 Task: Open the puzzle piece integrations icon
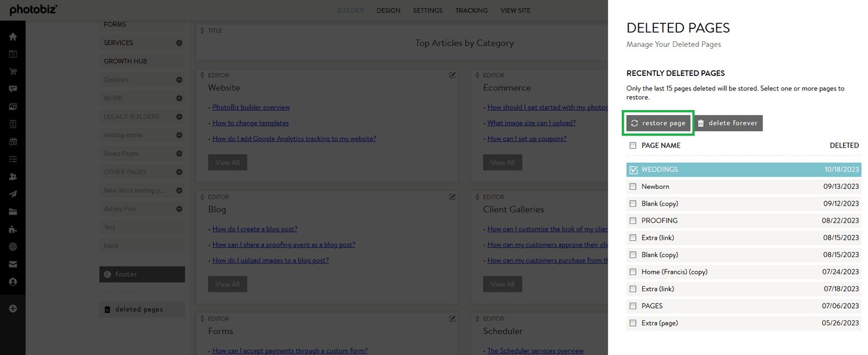pyautogui.click(x=13, y=229)
